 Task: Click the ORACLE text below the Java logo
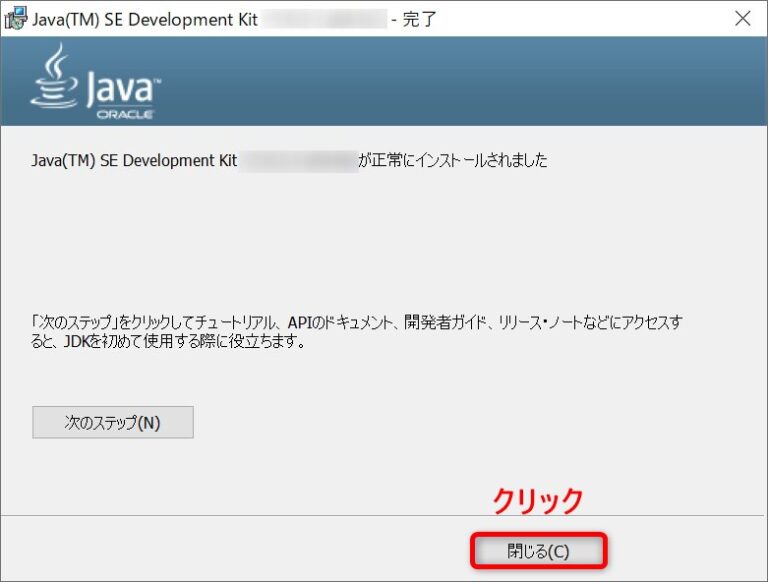pos(125,115)
